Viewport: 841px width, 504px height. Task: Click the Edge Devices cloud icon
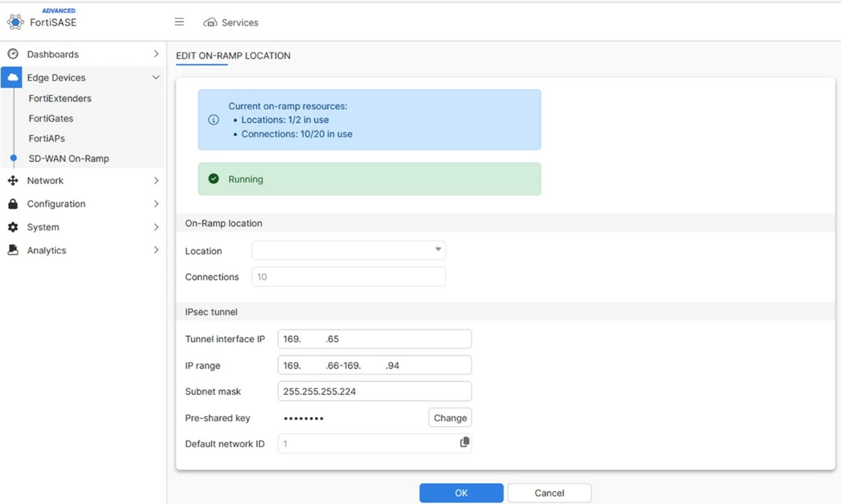click(x=12, y=77)
